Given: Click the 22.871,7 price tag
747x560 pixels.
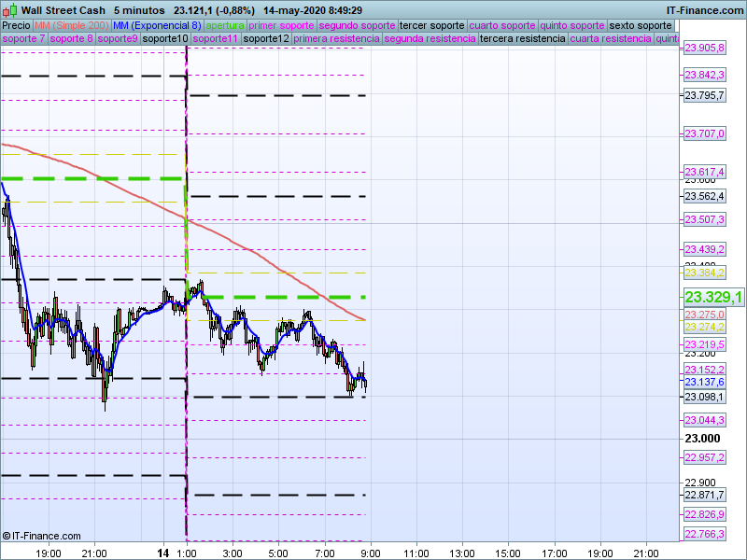Looking at the screenshot, I should tap(705, 496).
